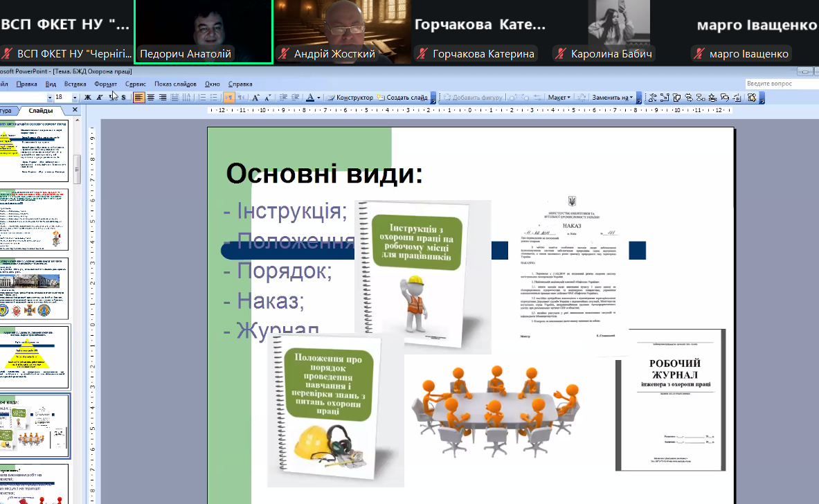This screenshot has height=504, width=819.
Task: Toggle italic formatting (К) in toolbar
Action: [x=100, y=98]
